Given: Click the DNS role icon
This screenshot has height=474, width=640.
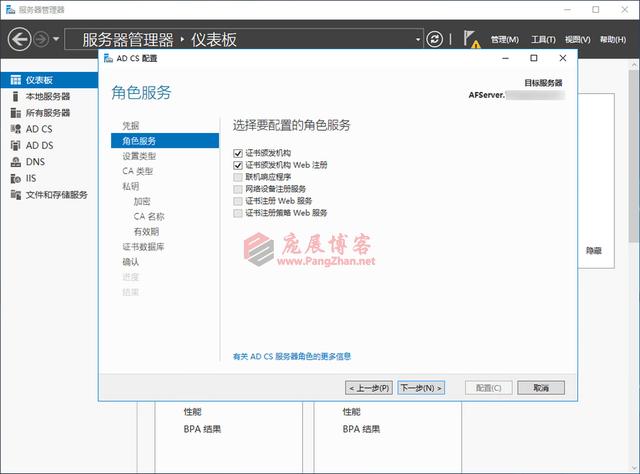Looking at the screenshot, I should tap(16, 162).
